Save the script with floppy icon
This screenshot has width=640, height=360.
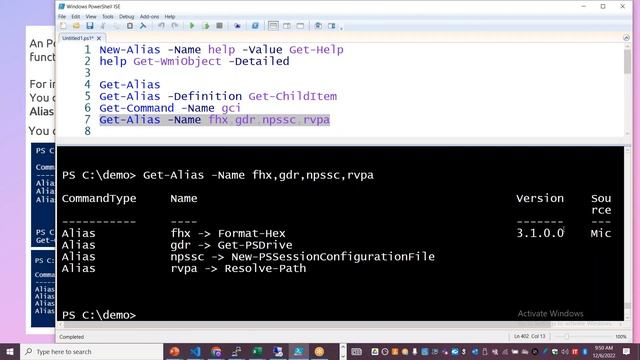(x=90, y=26)
